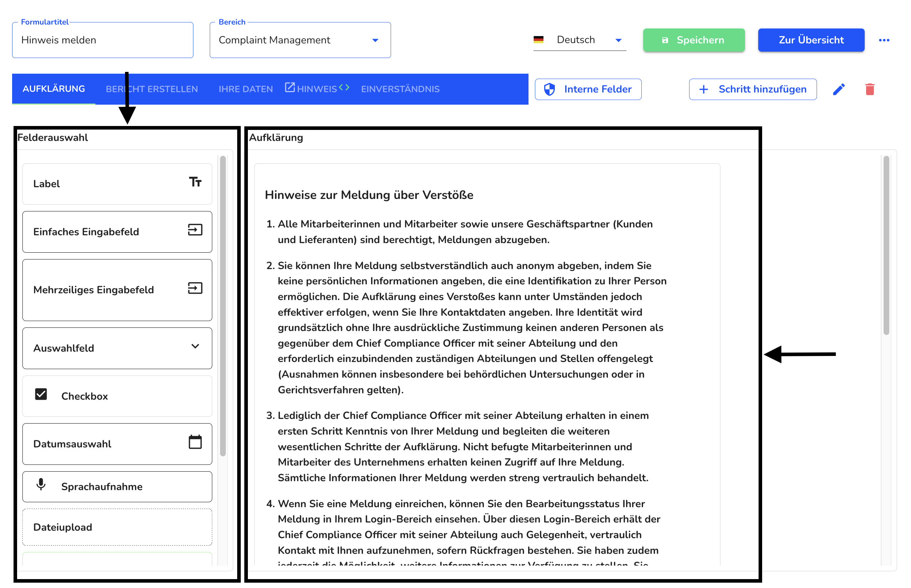Viewport: 911px width, 588px height.
Task: Click the green Speichern button
Action: [694, 40]
